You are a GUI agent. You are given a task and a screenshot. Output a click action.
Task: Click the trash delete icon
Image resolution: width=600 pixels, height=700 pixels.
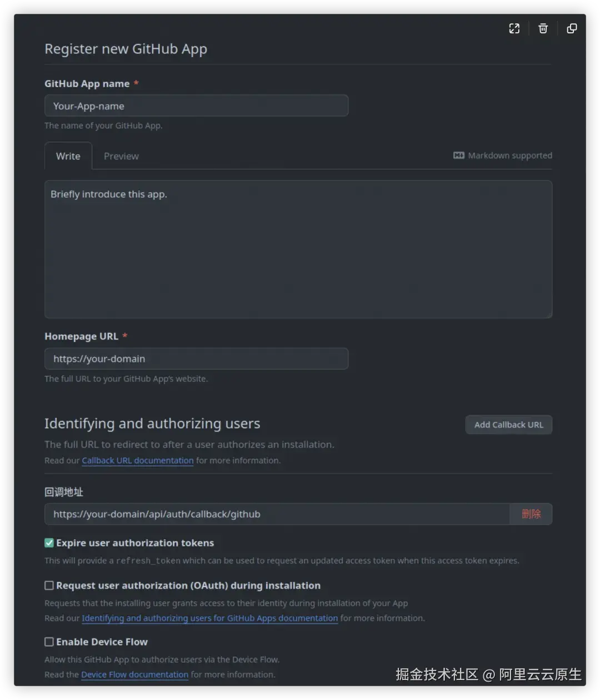543,29
